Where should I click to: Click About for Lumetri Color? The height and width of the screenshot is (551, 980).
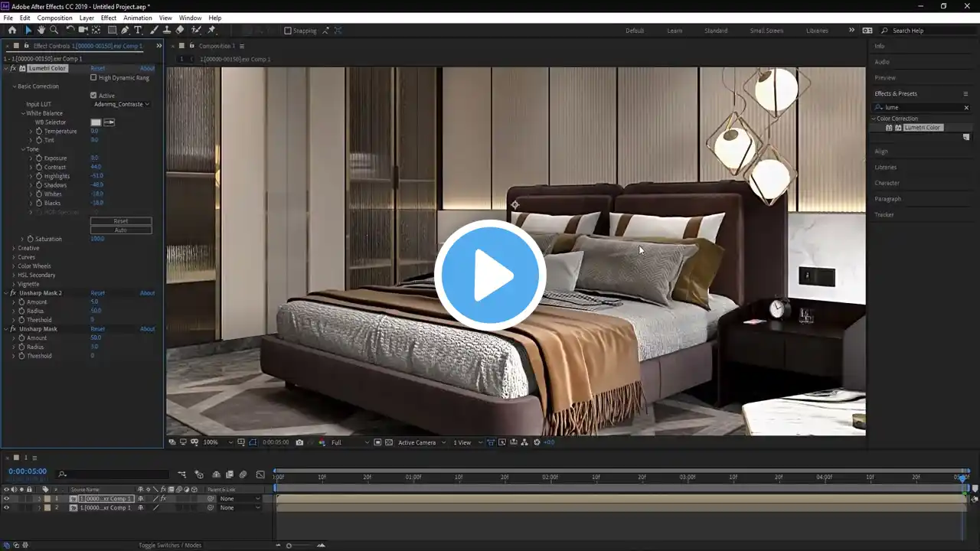point(147,68)
